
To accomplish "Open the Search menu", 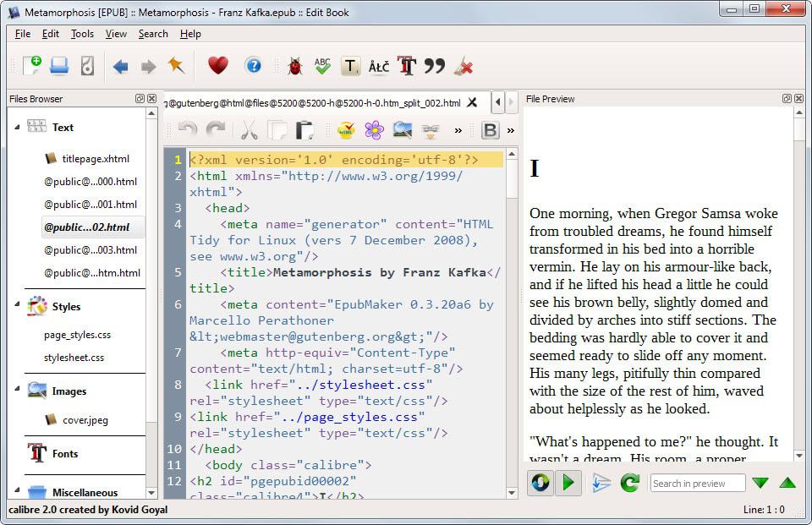I will pos(152,34).
